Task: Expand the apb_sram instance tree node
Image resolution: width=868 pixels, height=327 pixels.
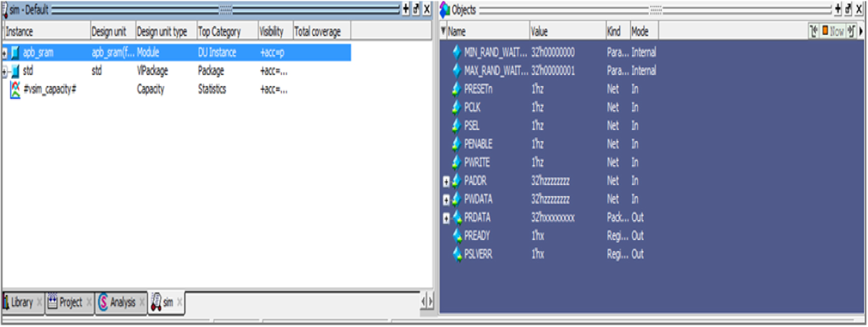Action: (5, 53)
